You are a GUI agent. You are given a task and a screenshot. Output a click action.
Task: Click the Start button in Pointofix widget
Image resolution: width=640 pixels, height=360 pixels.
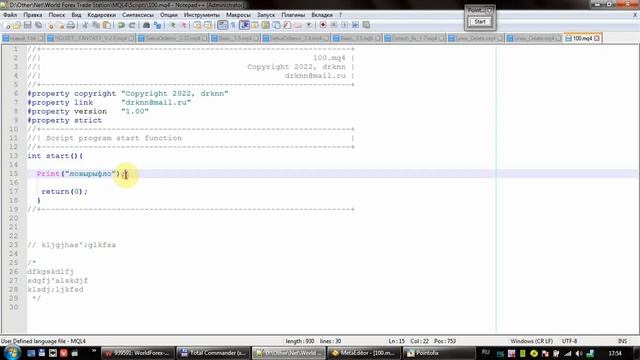coord(480,22)
